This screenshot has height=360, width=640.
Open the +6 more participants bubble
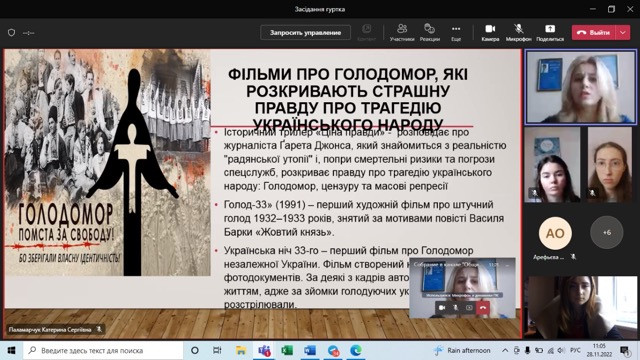coord(607,232)
